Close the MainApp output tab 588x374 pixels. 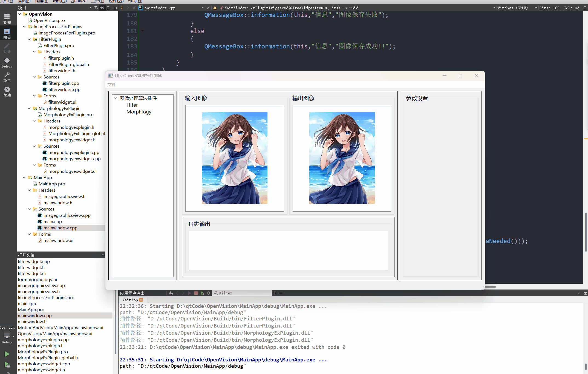coord(141,300)
